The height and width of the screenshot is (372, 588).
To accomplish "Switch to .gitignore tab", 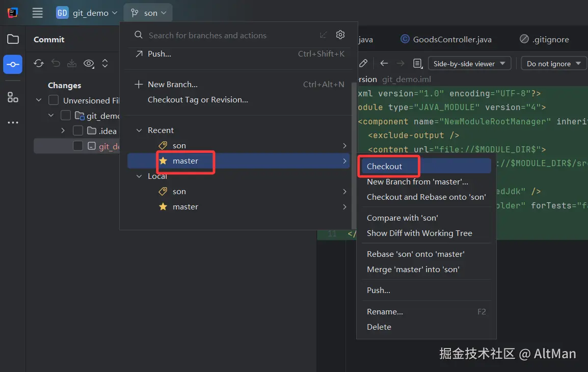I will point(544,39).
